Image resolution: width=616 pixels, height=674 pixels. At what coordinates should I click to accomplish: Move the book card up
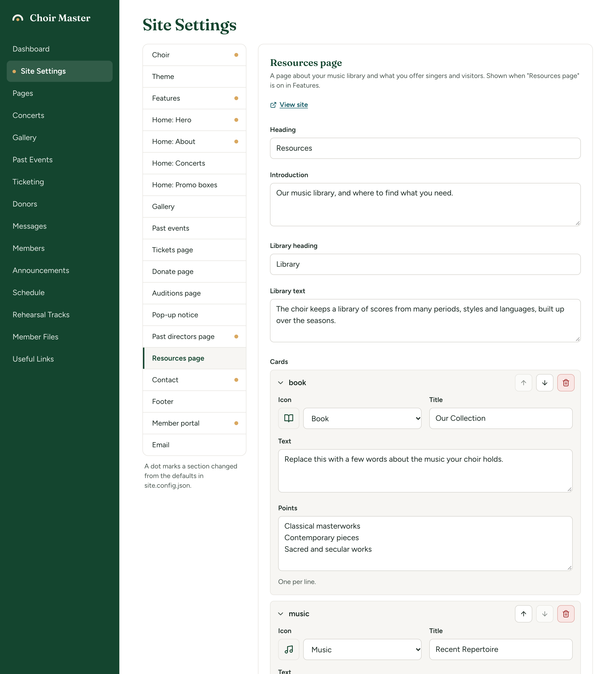523,383
